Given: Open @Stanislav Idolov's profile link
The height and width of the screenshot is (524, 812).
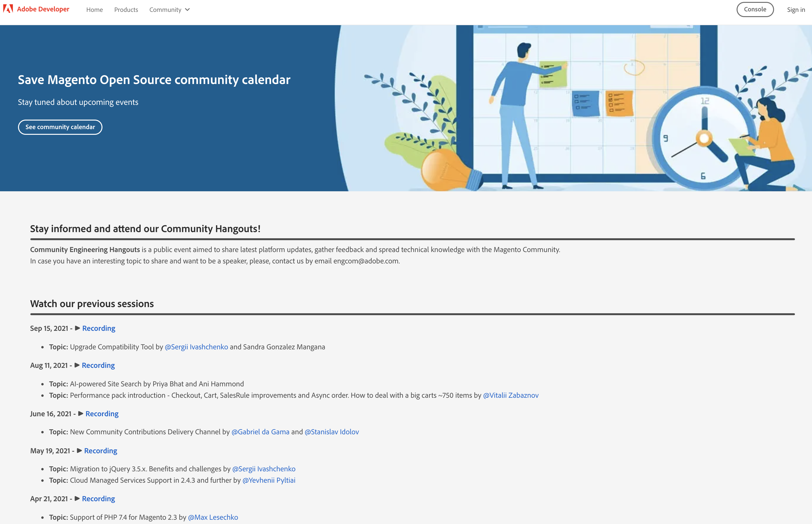Looking at the screenshot, I should 332,431.
